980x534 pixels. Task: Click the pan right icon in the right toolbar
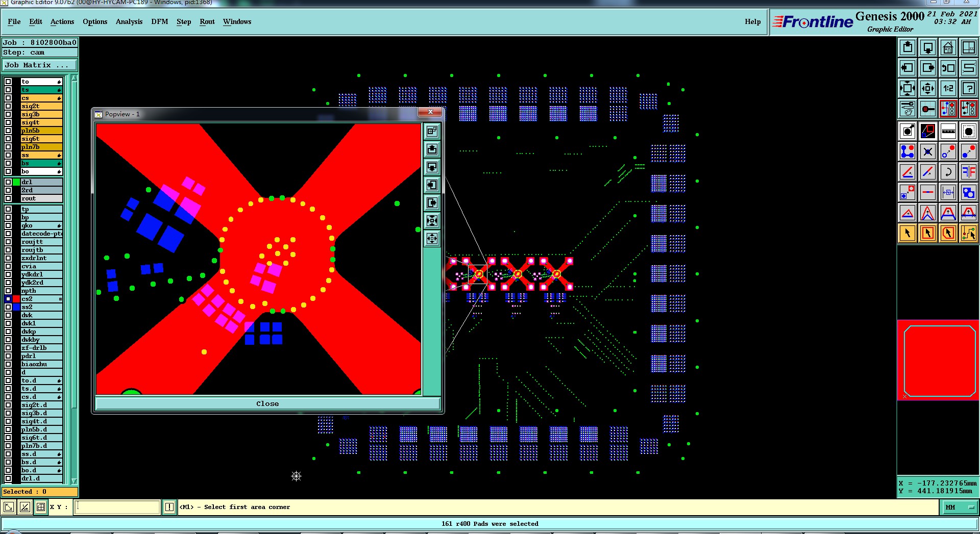[928, 68]
